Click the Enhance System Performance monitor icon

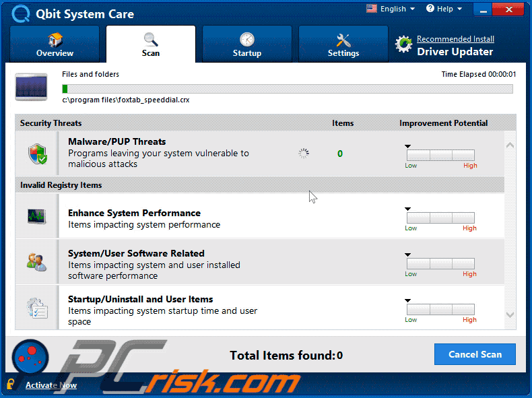tap(36, 216)
